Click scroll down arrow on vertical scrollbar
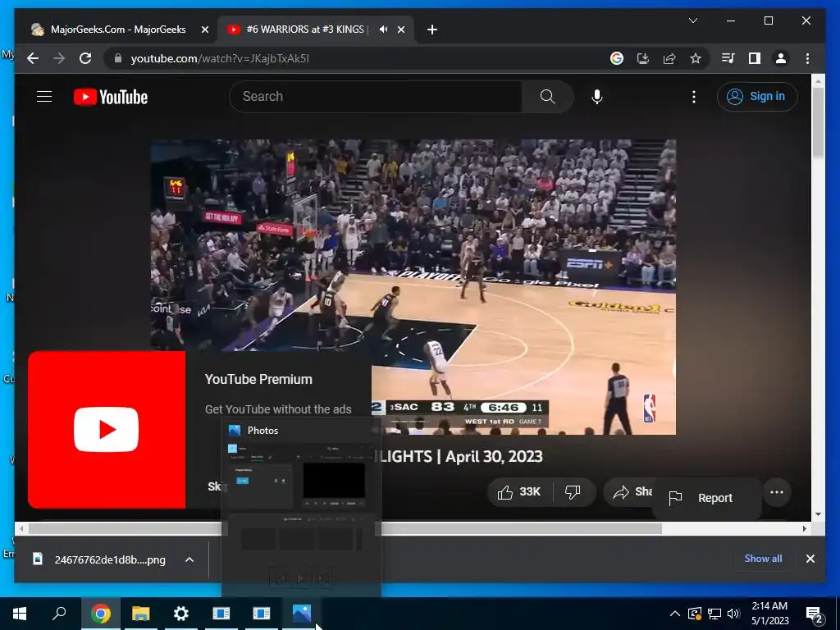 818,514
